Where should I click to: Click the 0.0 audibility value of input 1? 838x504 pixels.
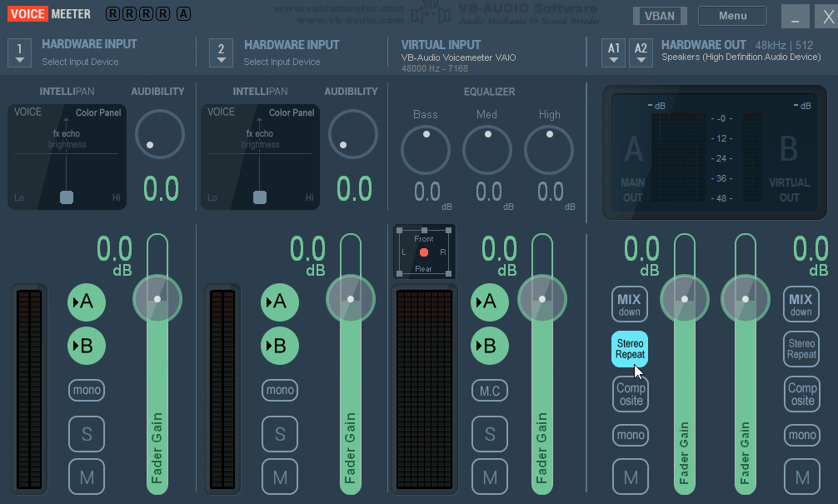(x=161, y=188)
